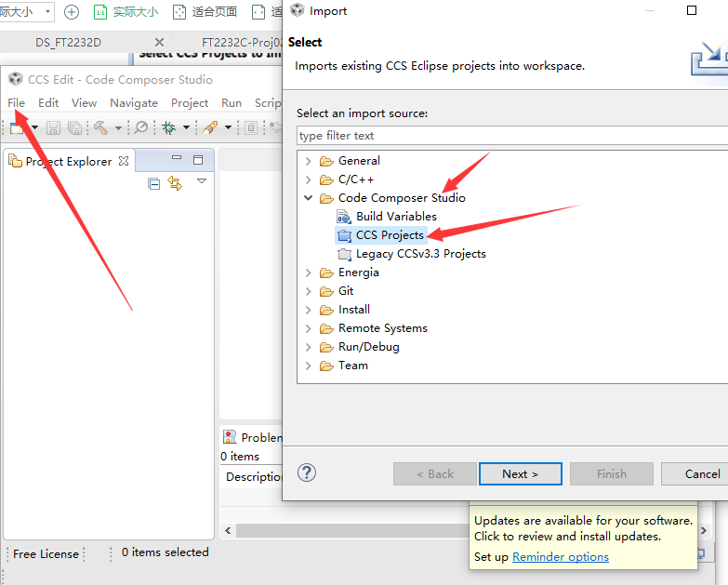Click the Reminder options link
Viewport: 728px width, 585px height.
click(561, 557)
